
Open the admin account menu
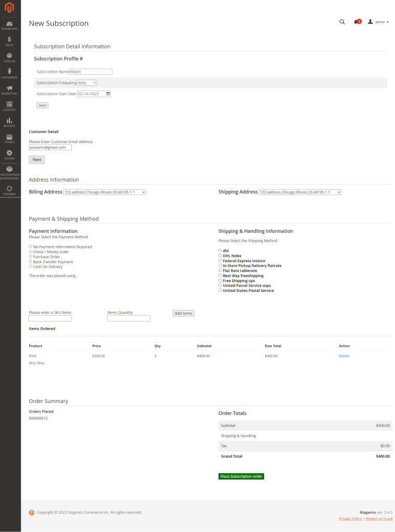[378, 22]
